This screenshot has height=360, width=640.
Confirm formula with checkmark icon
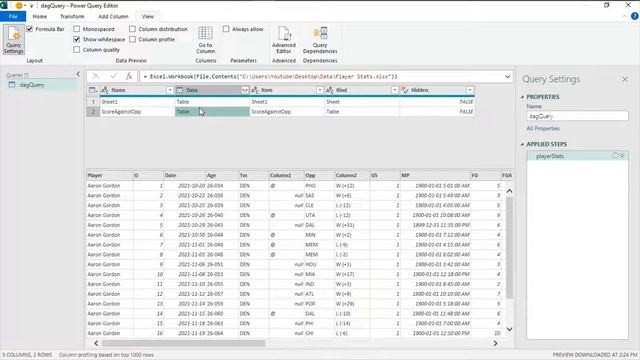(113, 76)
